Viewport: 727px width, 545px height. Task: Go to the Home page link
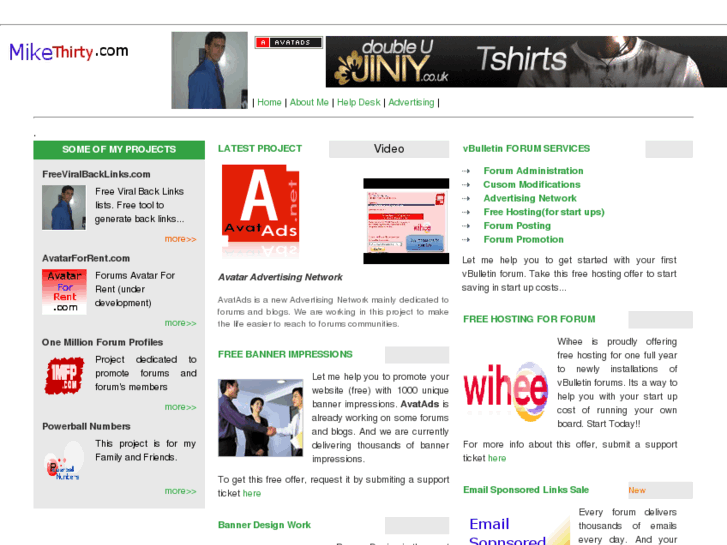(x=269, y=102)
